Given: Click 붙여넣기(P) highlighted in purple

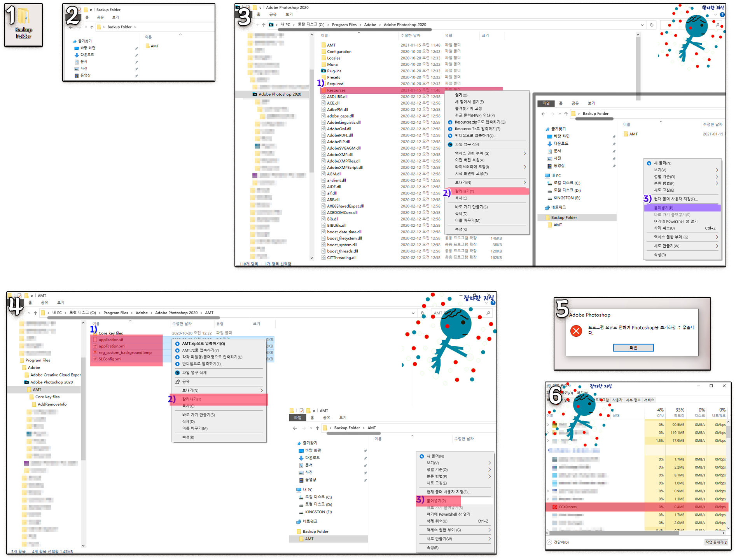Looking at the screenshot, I should (x=682, y=208).
